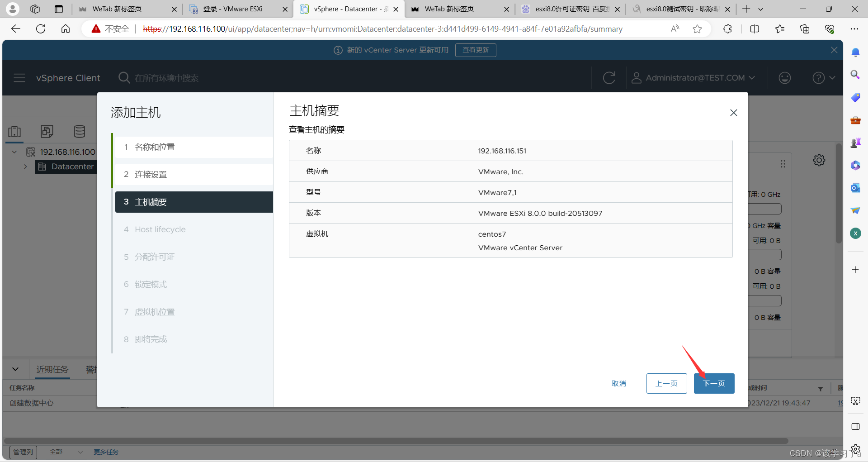Click read aloud icon in address bar

click(x=675, y=29)
